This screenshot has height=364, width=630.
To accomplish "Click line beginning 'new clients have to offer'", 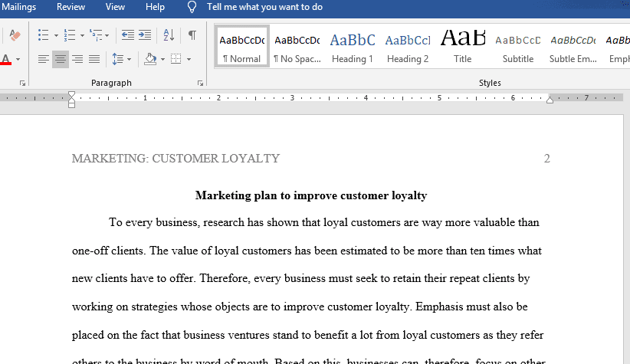I will pos(301,278).
